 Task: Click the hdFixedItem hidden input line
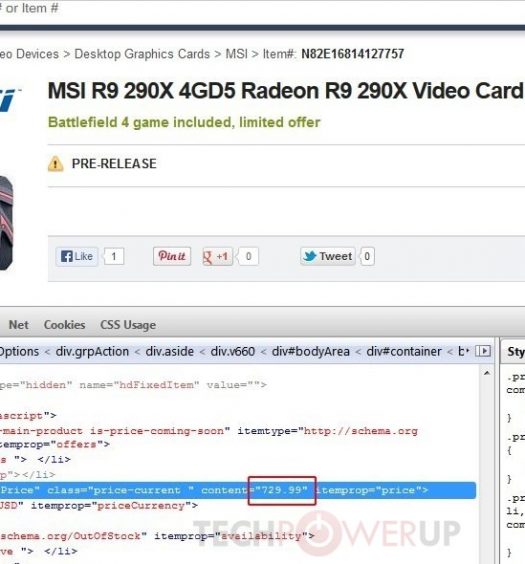[x=133, y=385]
